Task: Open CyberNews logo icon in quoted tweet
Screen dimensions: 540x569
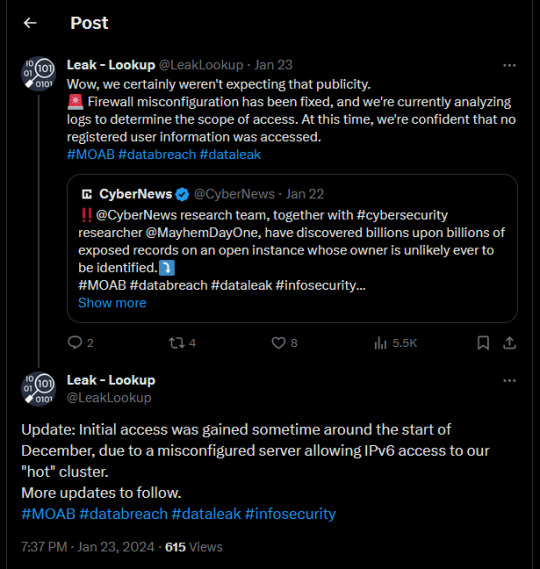Action: pos(87,194)
